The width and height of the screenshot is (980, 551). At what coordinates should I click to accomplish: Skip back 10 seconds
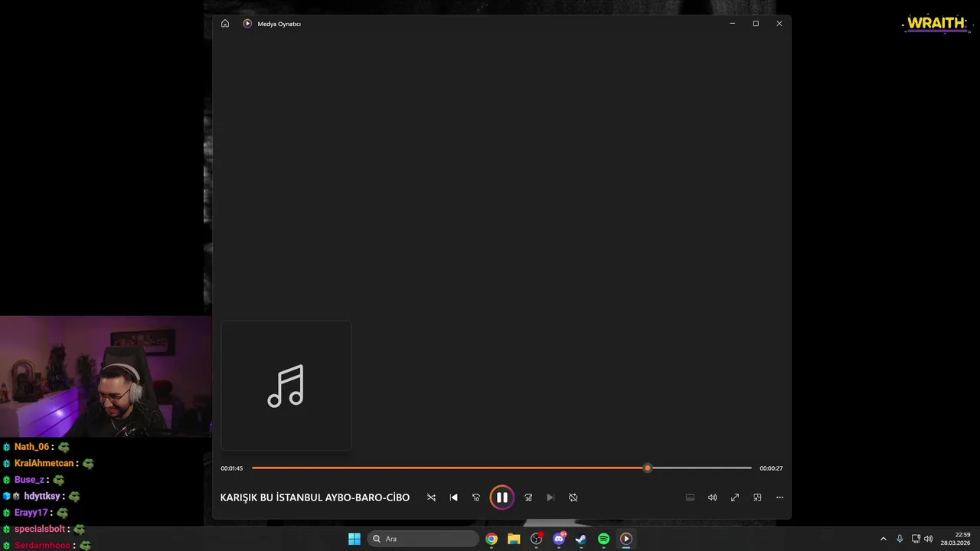pos(476,497)
